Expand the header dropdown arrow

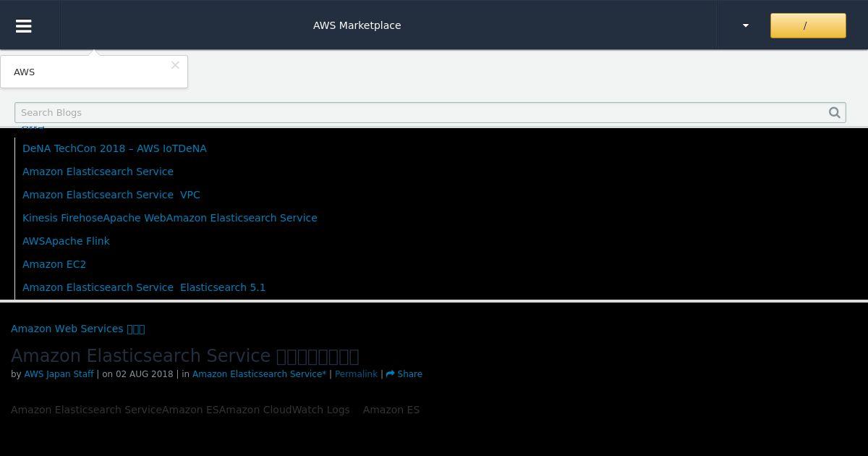coord(746,25)
